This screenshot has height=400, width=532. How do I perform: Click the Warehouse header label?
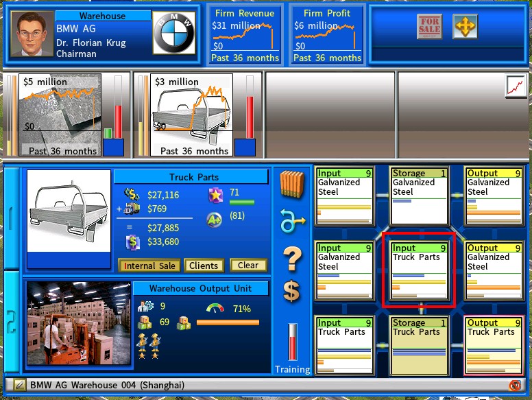point(103,16)
